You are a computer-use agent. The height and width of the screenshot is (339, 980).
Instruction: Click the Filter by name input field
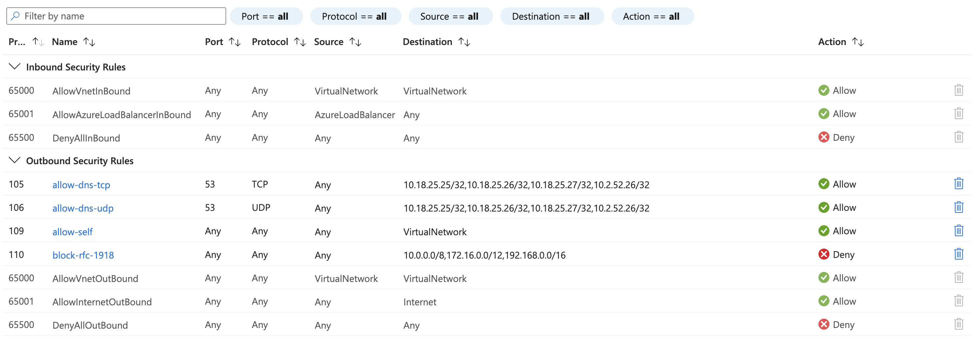point(114,16)
